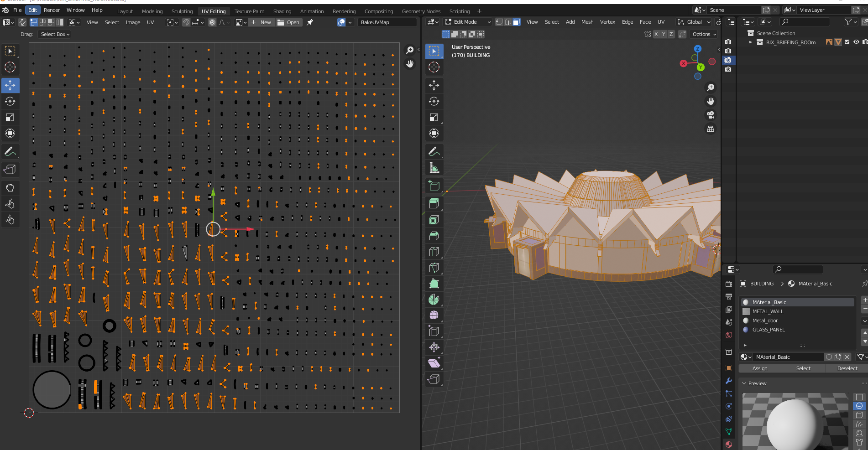Screen dimensions: 868x450
Task: Click the Assign material button
Action: pyautogui.click(x=760, y=368)
